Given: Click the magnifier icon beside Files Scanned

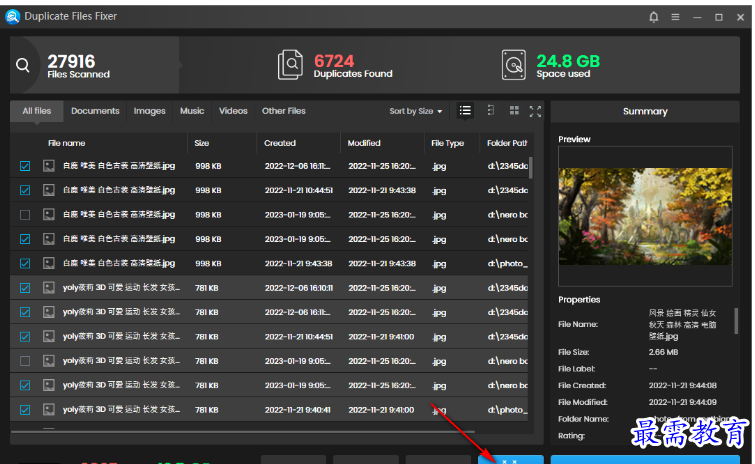Looking at the screenshot, I should tap(23, 65).
